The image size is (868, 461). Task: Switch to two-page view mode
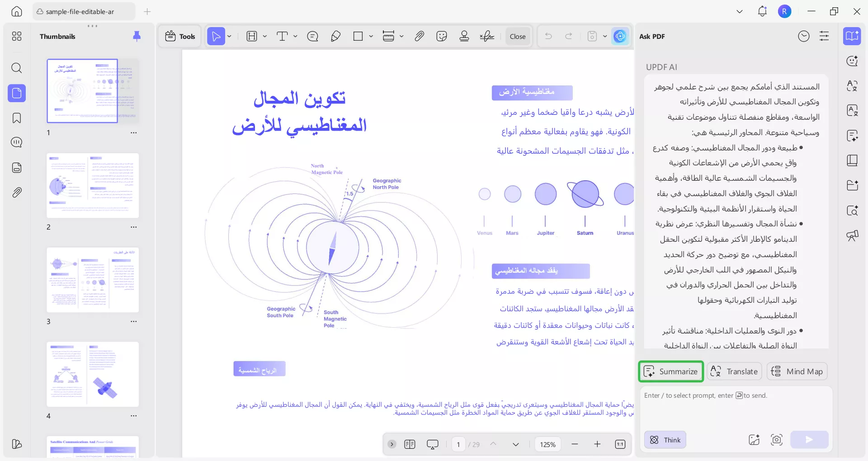[410, 444]
